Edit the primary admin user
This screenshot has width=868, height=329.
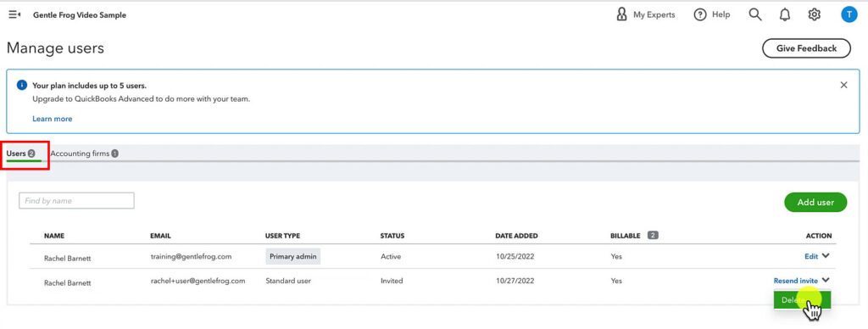(x=810, y=256)
